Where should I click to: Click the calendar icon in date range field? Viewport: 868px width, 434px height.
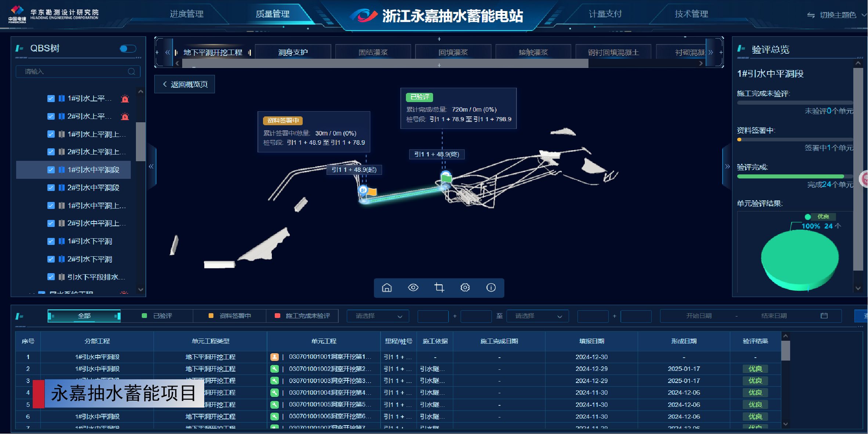(824, 316)
